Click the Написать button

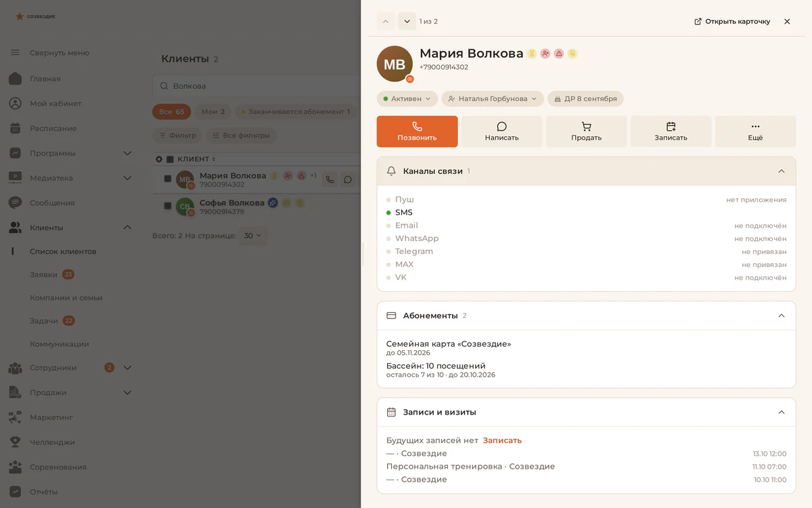501,131
